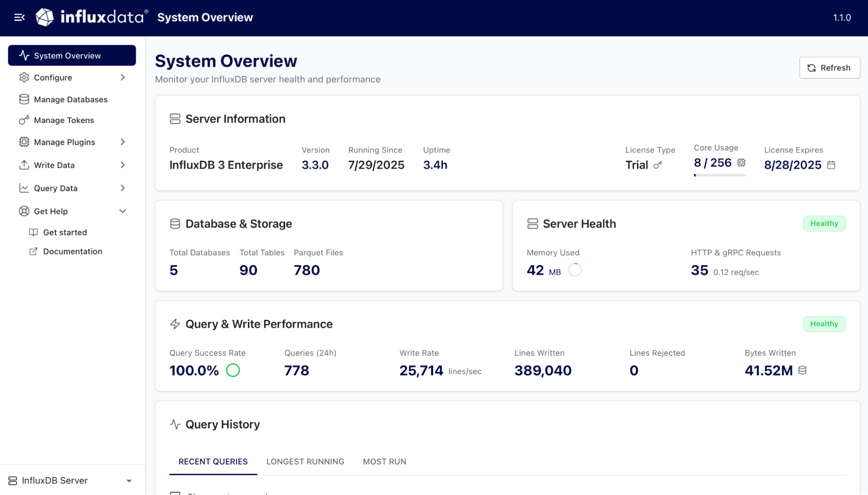Click the Manage Plugins chip icon

click(x=24, y=142)
